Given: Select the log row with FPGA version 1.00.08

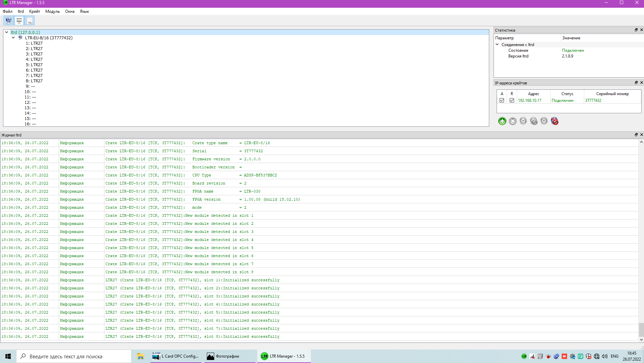Looking at the screenshot, I should 319,199.
